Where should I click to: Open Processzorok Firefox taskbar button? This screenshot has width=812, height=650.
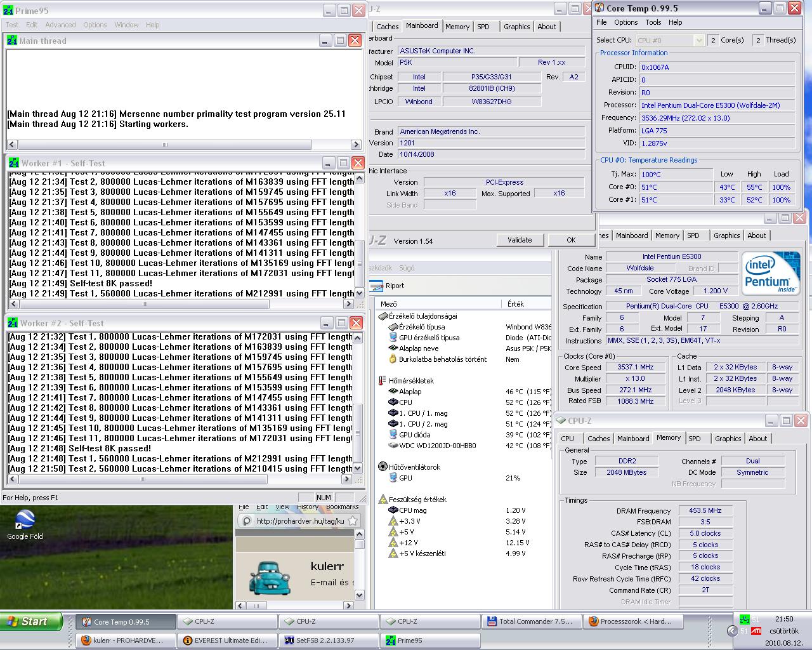[633, 621]
